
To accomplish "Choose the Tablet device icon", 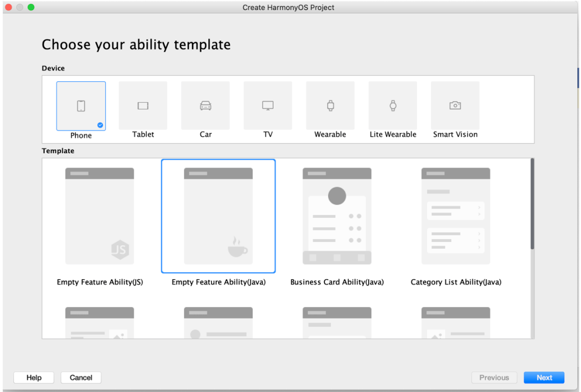I will point(143,105).
